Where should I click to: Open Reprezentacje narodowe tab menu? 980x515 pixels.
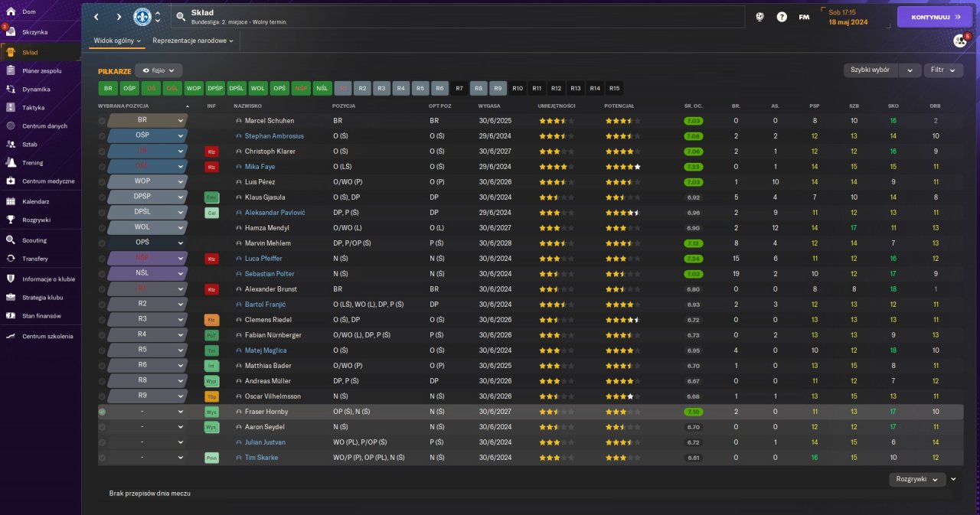(193, 41)
